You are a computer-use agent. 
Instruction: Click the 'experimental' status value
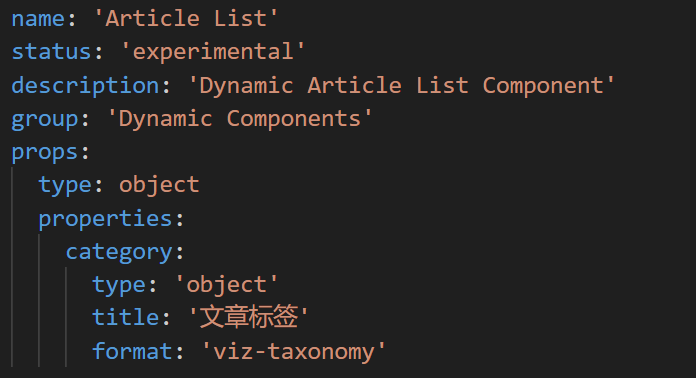(x=213, y=52)
